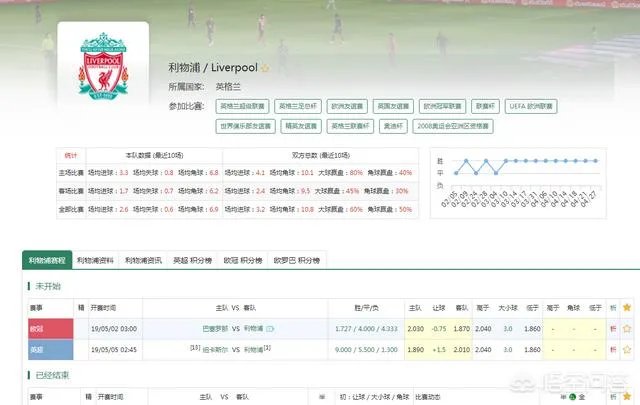The image size is (640, 405).
Task: Click the live icon next to 利物浦 in 欧冠 row
Action: [x=270, y=328]
